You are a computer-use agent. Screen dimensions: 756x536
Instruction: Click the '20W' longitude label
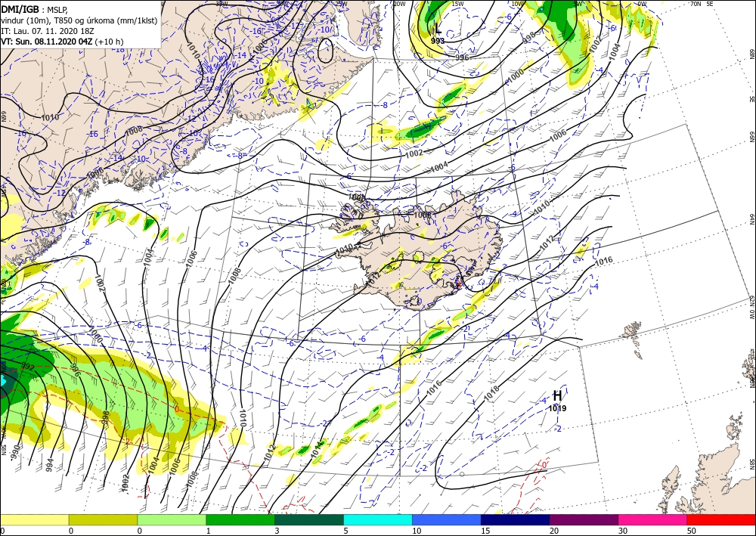point(398,4)
